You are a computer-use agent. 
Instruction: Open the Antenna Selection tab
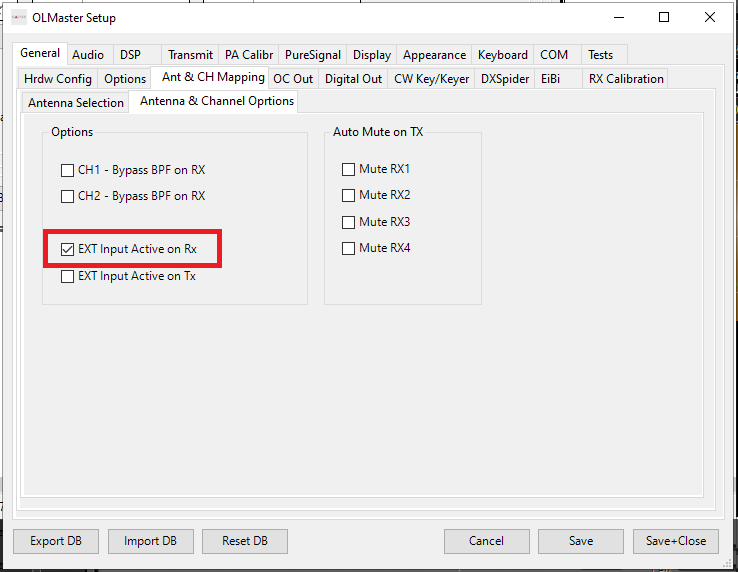76,103
